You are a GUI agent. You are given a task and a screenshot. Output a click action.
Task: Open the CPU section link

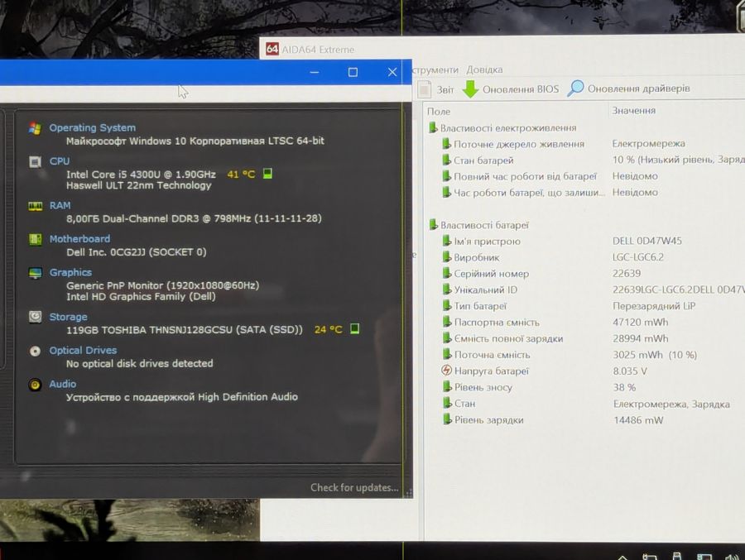[x=60, y=161]
